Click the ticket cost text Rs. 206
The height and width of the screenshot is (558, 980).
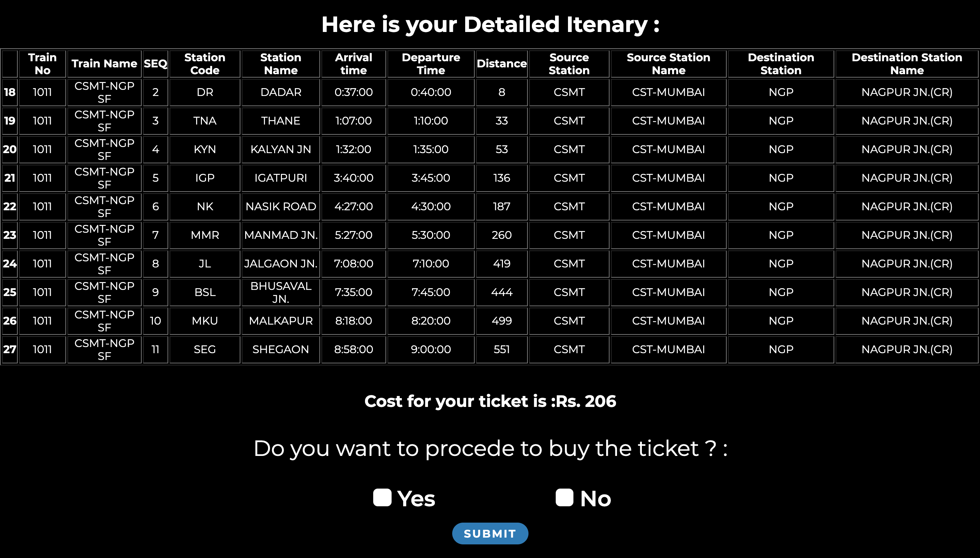tap(490, 401)
